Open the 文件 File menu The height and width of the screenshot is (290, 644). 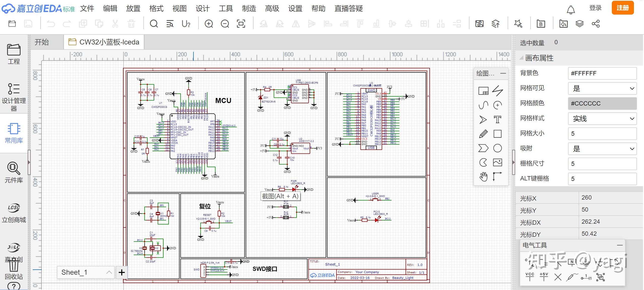point(87,9)
